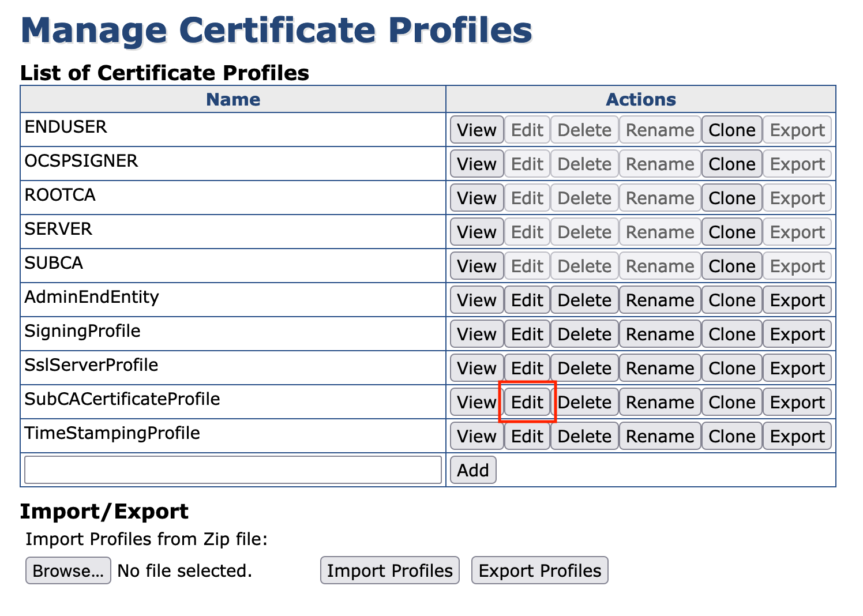Delete the SubCACertificateProfile entry
Viewport: 863px width, 616px height.
point(584,402)
